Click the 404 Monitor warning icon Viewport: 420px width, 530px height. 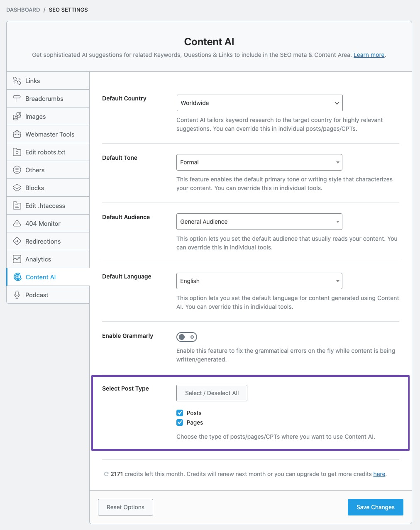click(17, 223)
